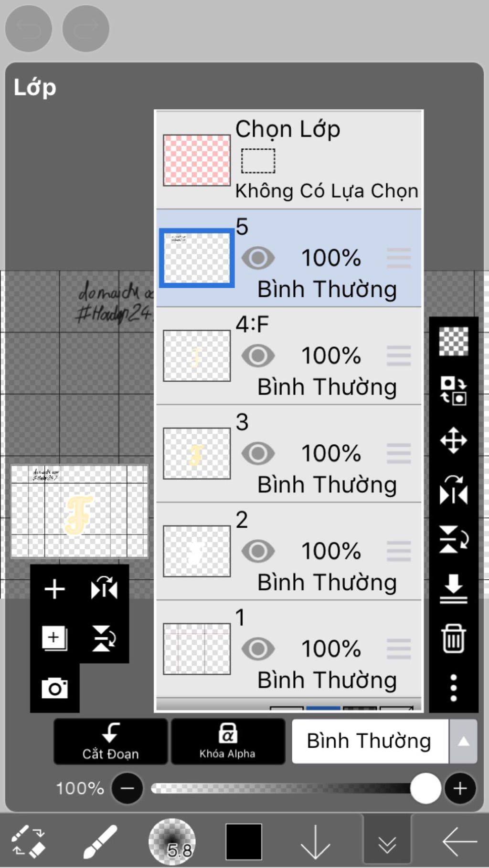The height and width of the screenshot is (868, 489).
Task: Hide layer 5 with eye icon
Action: click(258, 258)
